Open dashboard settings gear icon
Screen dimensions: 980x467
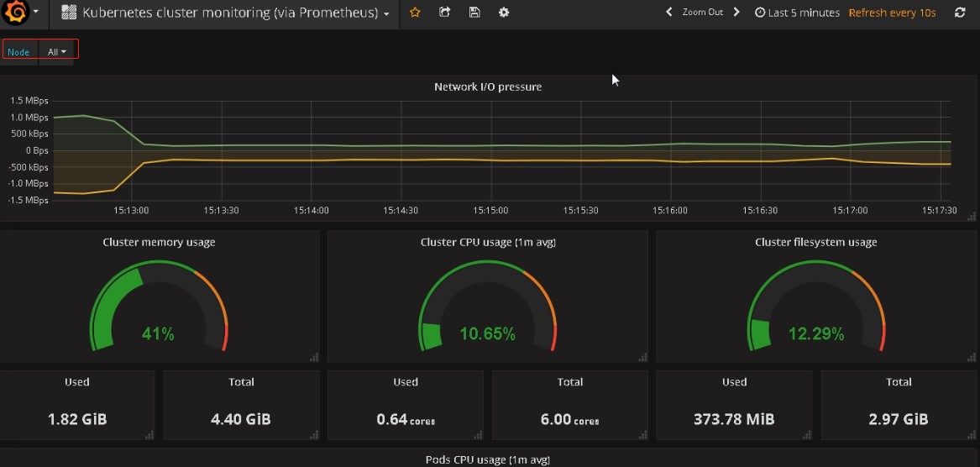point(504,13)
